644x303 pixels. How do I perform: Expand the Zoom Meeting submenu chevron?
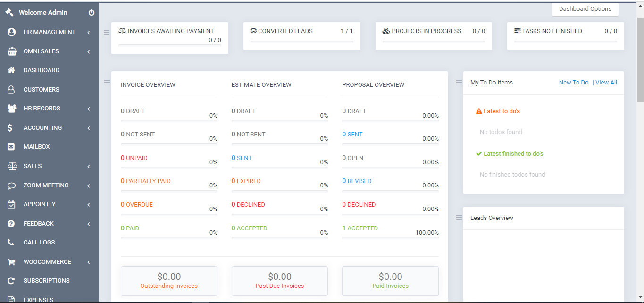[89, 186]
